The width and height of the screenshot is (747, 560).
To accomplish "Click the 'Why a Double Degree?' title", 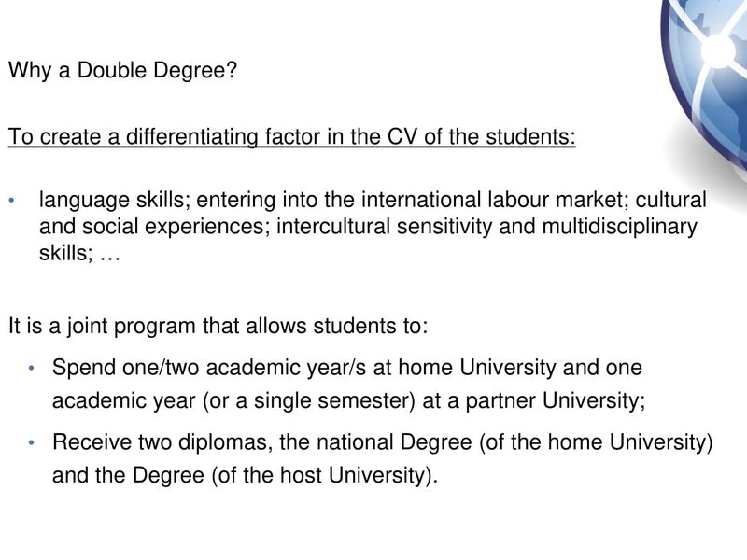I will (x=122, y=71).
